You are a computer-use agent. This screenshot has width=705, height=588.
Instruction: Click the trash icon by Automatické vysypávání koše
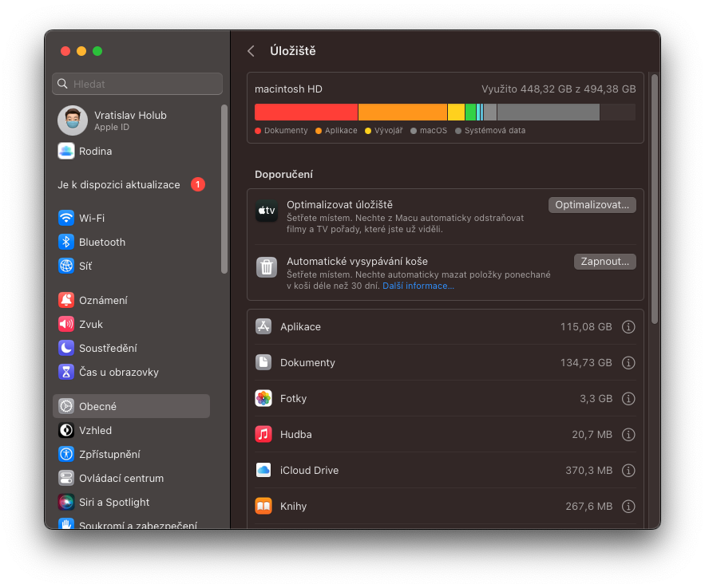tap(267, 267)
